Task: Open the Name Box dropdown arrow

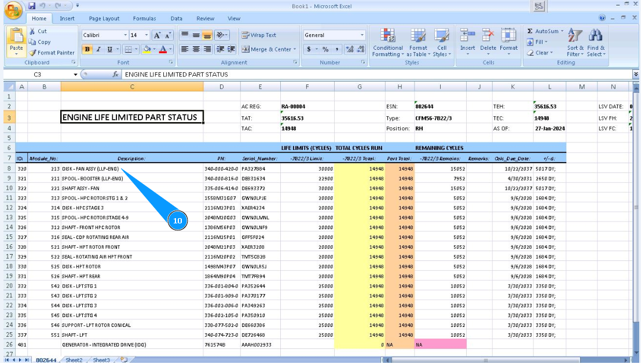Action: pos(75,75)
